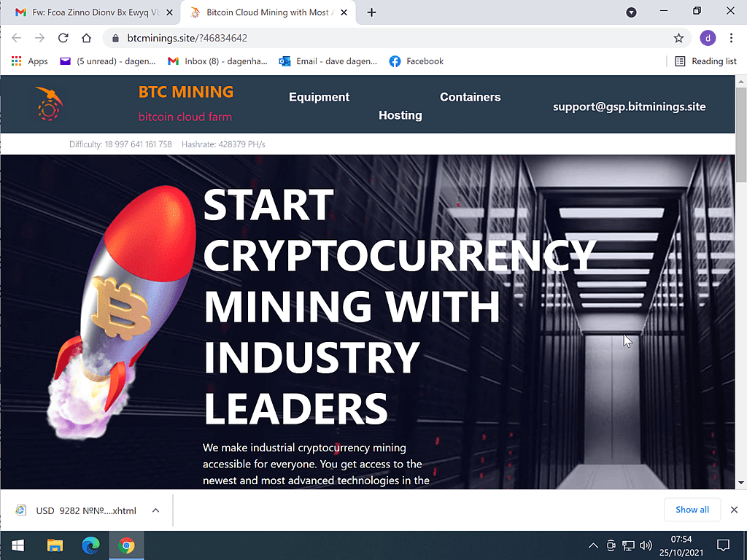Viewport: 747px width, 560px height.
Task: Open Chrome's three-dot menu
Action: (731, 38)
